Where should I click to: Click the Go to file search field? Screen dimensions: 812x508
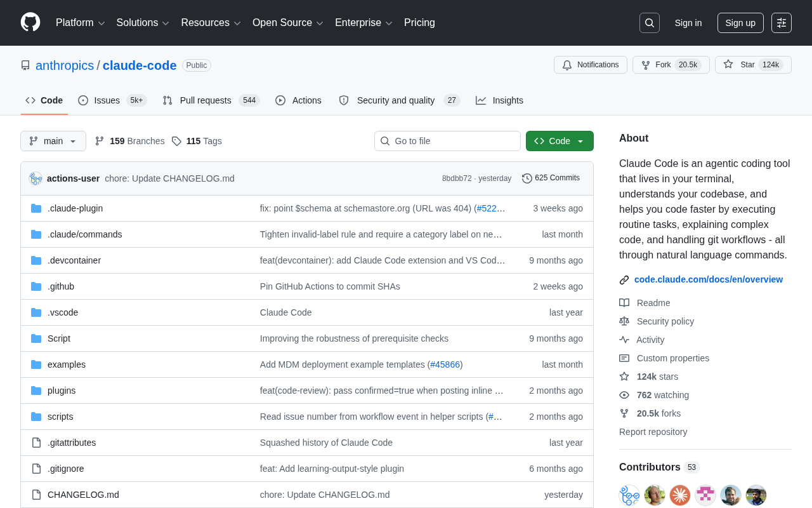[447, 141]
